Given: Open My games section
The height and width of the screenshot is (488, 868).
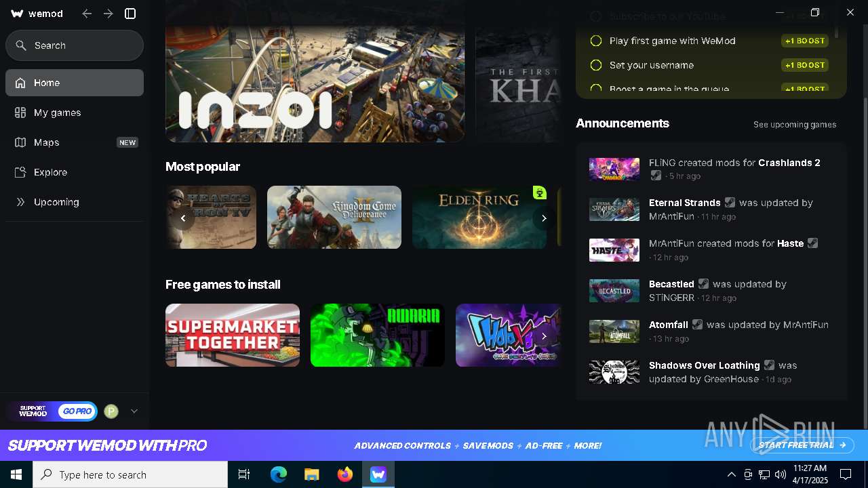Looking at the screenshot, I should pyautogui.click(x=75, y=113).
